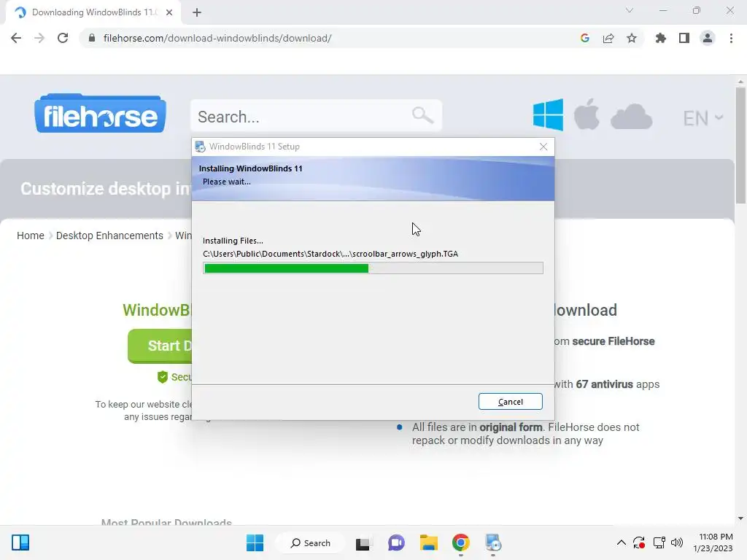The height and width of the screenshot is (560, 747).
Task: Close the Downloading WindowBlinds tab
Action: (x=169, y=12)
